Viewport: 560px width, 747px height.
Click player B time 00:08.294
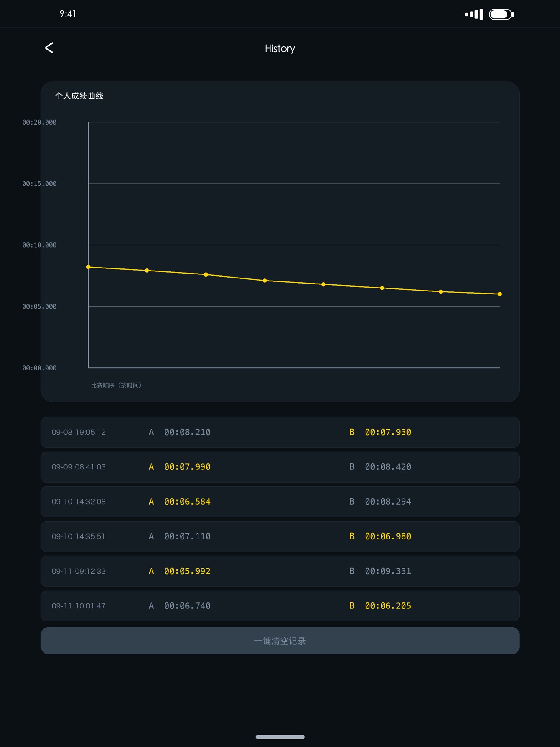point(388,502)
